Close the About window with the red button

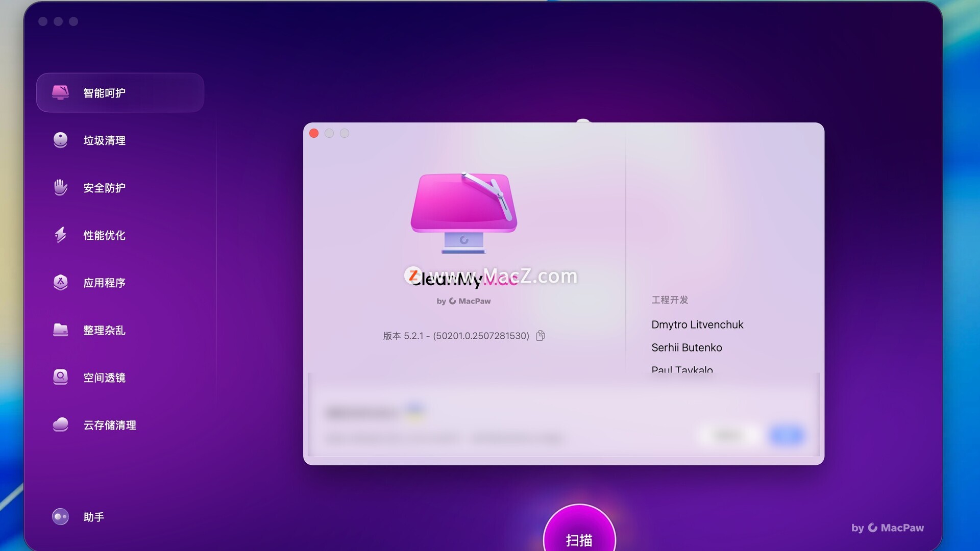314,133
